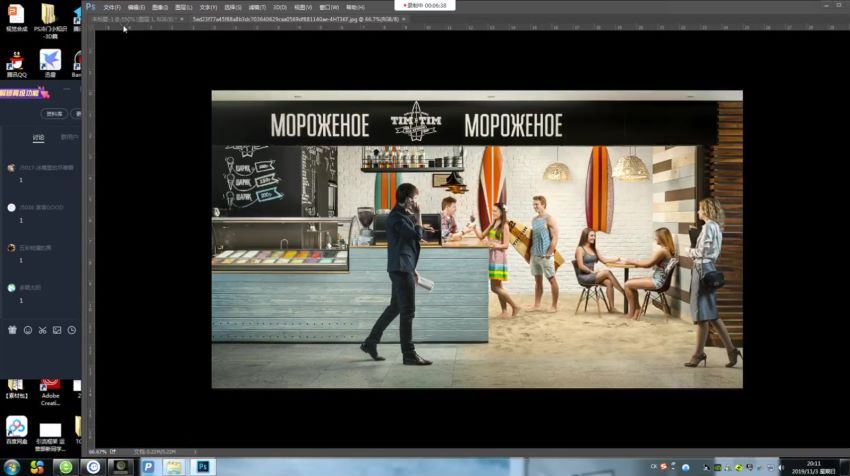Close the 未标题-1 document tab

point(182,19)
